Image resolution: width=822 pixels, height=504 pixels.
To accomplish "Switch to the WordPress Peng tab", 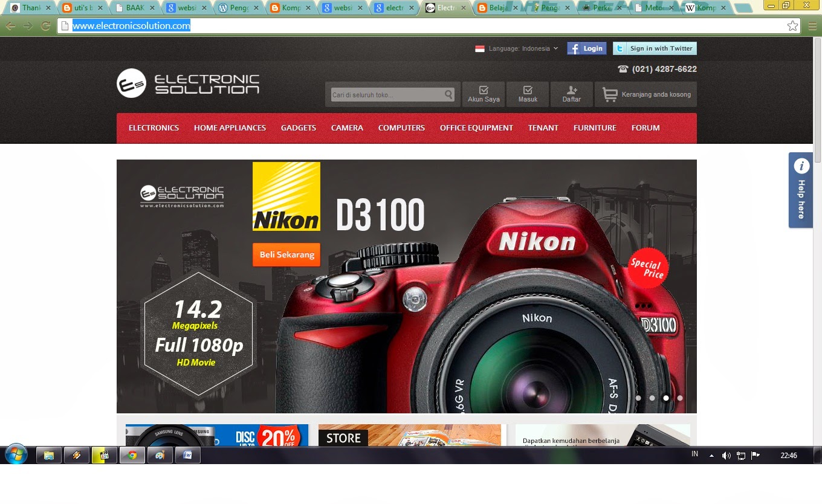I will coord(238,8).
